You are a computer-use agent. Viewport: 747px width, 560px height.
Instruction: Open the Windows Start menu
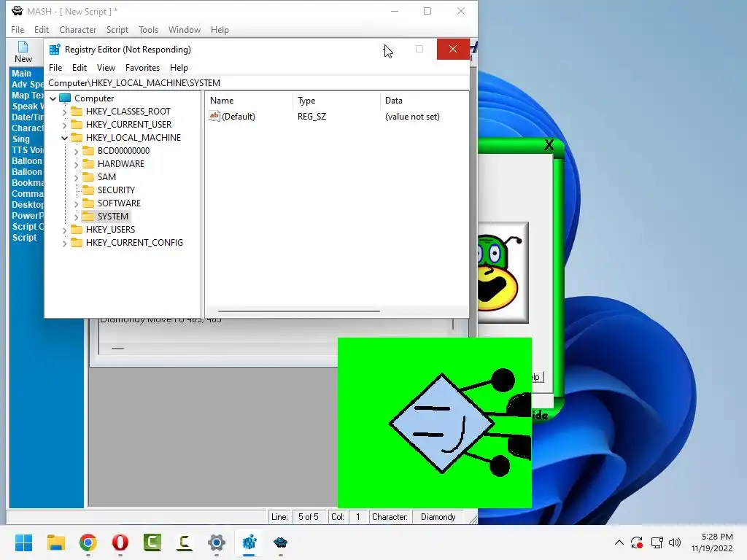[23, 542]
